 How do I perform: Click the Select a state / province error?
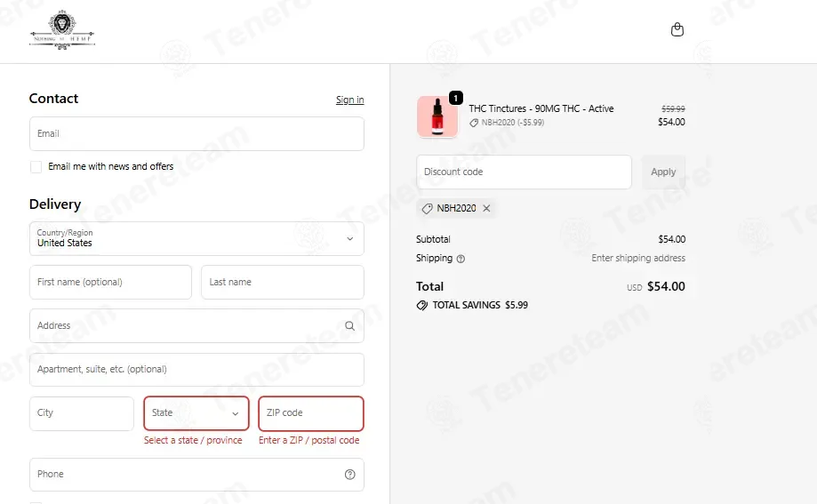(193, 440)
